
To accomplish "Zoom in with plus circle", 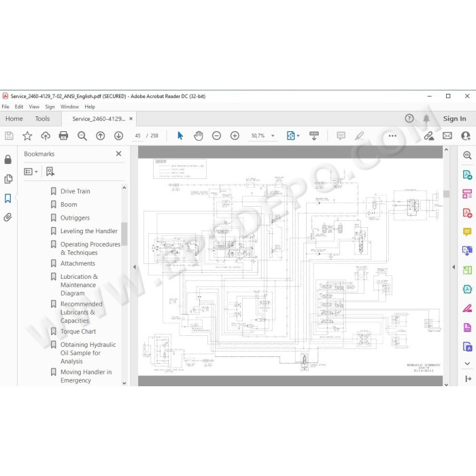I will (235, 136).
